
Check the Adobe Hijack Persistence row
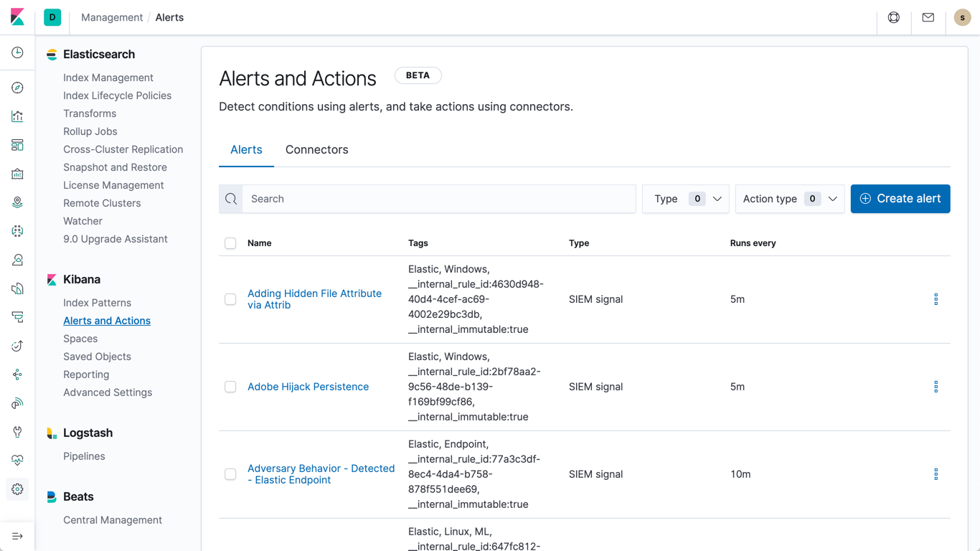click(230, 387)
